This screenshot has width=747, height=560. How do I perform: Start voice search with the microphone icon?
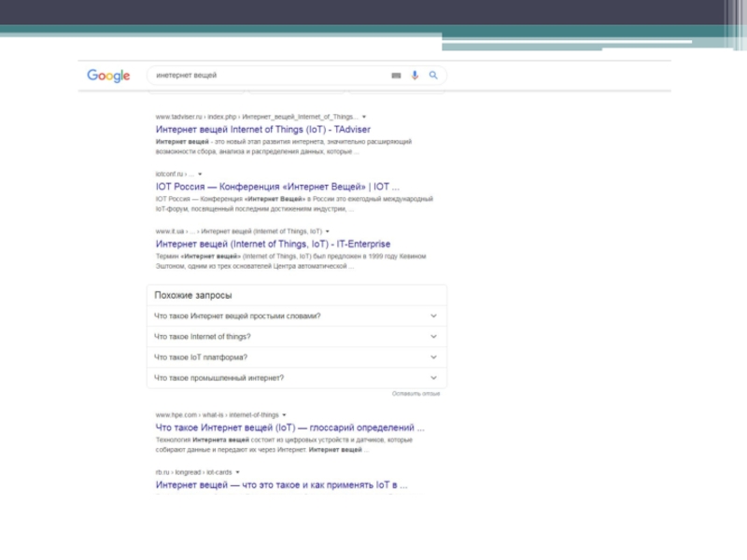click(415, 76)
